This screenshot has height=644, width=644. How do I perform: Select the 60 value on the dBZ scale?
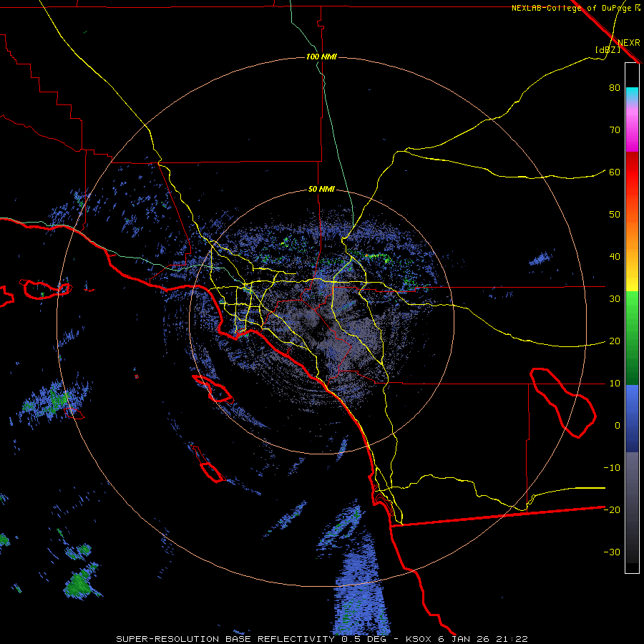point(615,172)
